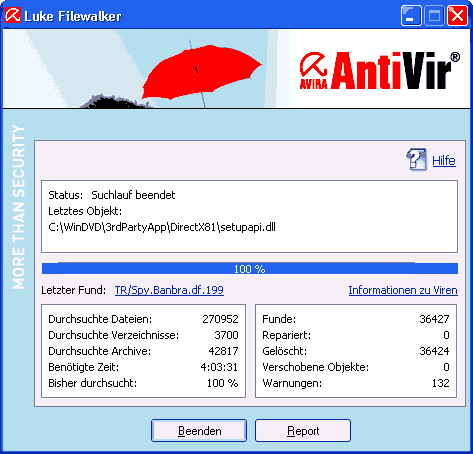Screen dimensions: 473x454
Task: Click Durchsuchte Verzeichnisse value 3700
Action: pos(226,335)
